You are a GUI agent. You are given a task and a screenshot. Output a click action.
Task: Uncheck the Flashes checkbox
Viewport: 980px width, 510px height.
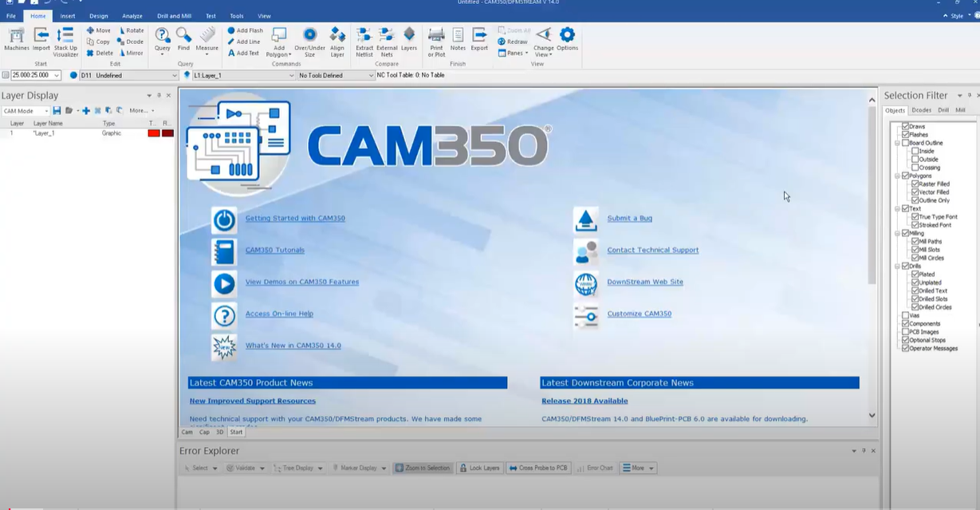905,134
